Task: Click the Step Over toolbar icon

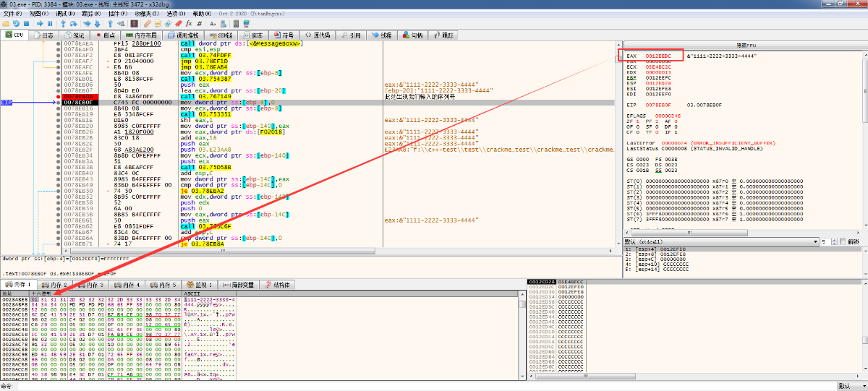Action: tap(73, 24)
